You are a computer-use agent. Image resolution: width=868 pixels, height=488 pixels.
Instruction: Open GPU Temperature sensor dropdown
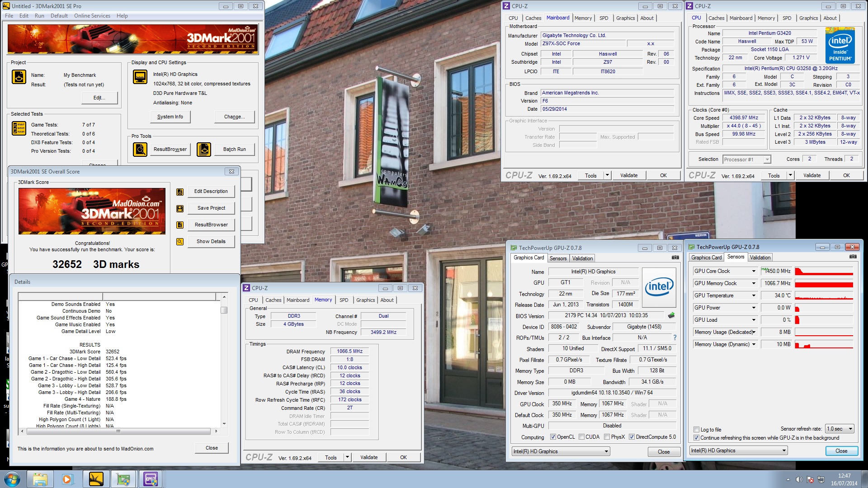[754, 296]
